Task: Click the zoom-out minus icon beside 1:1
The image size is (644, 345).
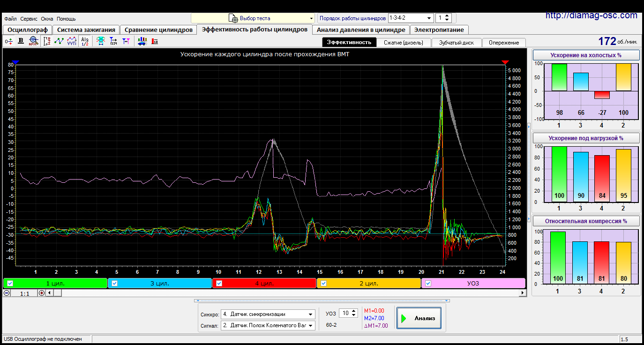Action: [x=7, y=293]
